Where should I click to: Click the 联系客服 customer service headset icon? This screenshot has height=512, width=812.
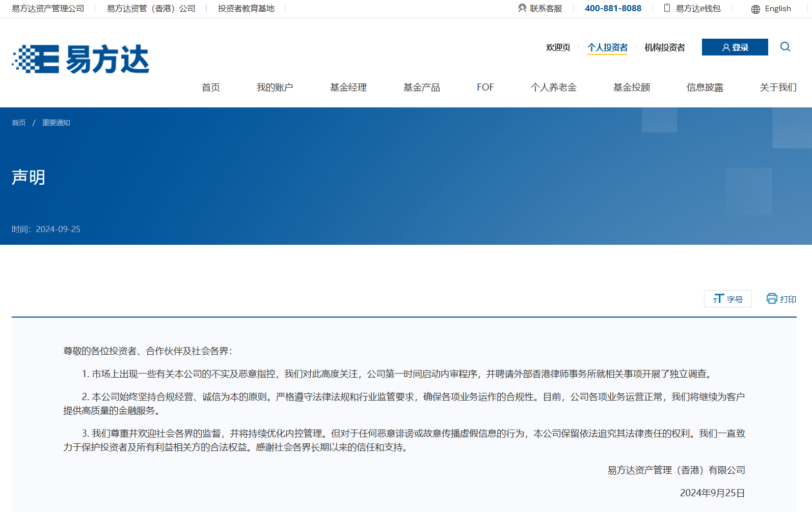coord(522,8)
